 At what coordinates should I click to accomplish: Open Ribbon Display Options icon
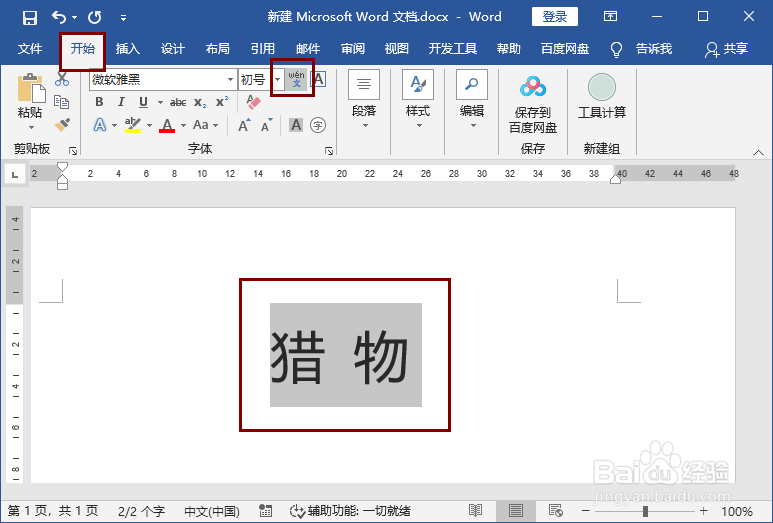click(610, 17)
